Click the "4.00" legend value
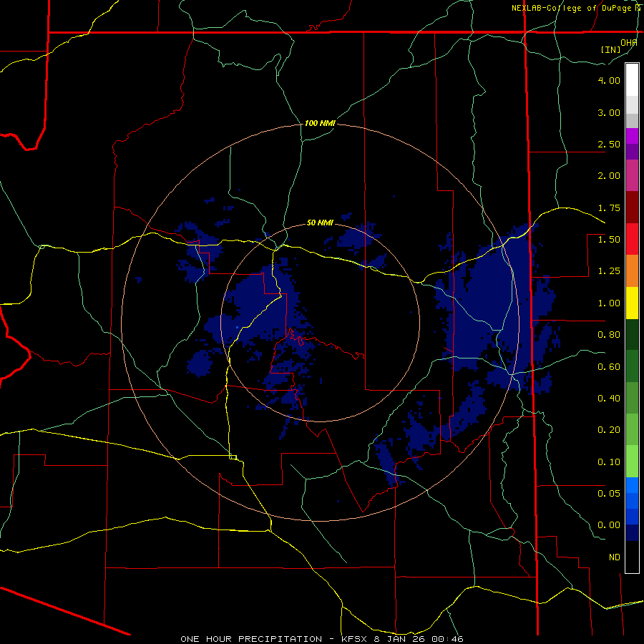The image size is (644, 644). 609,80
